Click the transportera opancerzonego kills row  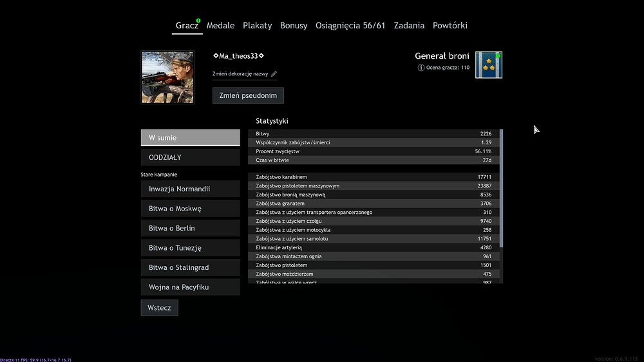374,213
